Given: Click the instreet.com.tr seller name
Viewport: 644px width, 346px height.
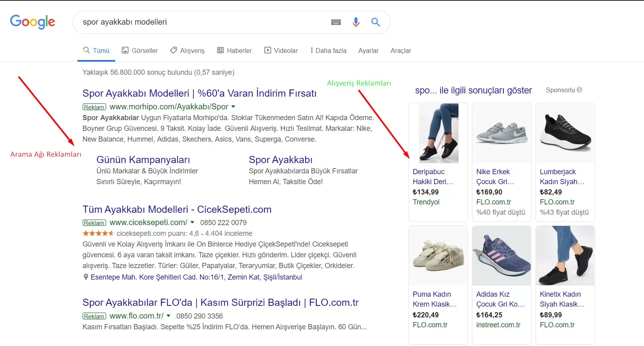Looking at the screenshot, I should [x=498, y=325].
